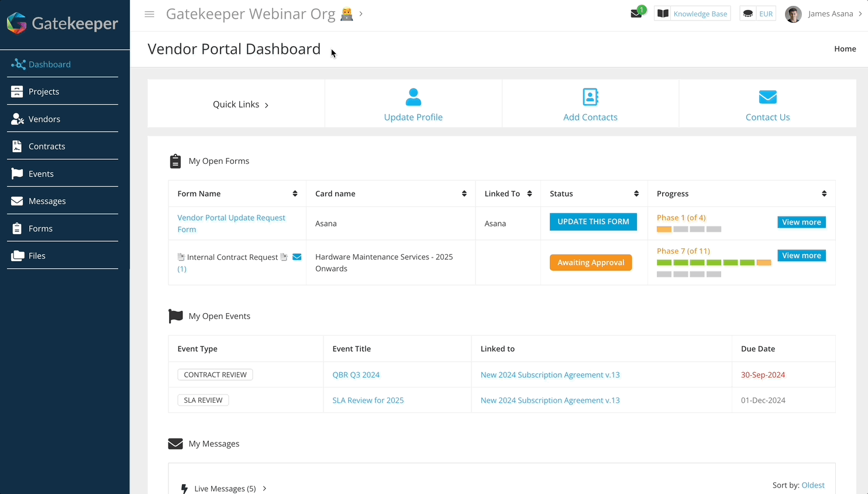Expand the Live Messages section
This screenshot has width=868, height=494.
click(264, 488)
